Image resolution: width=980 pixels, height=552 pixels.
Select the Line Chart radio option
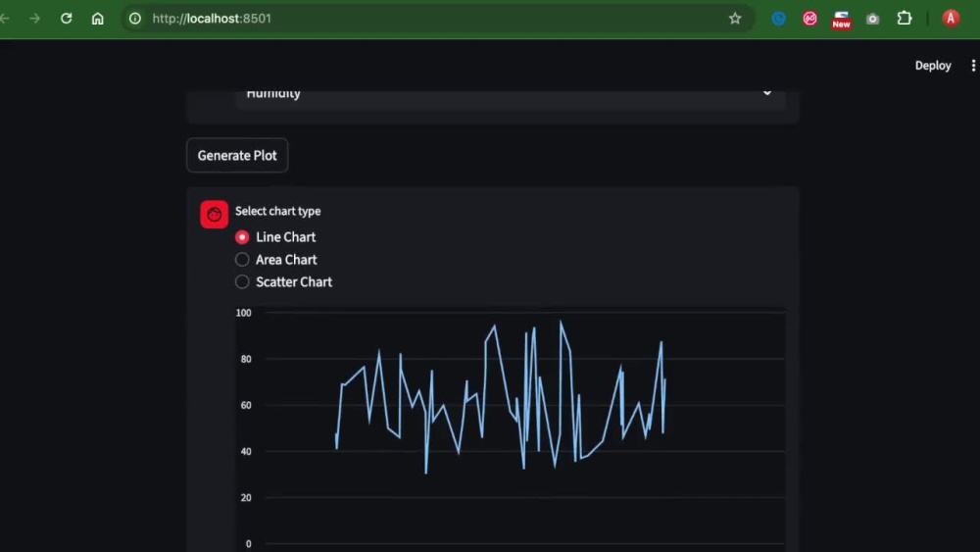[242, 237]
